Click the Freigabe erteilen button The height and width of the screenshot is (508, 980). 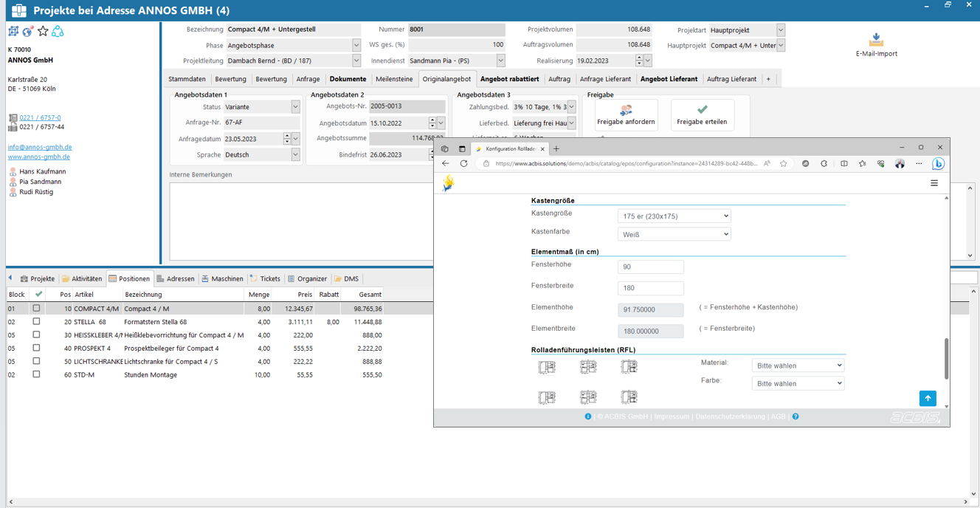(x=702, y=114)
